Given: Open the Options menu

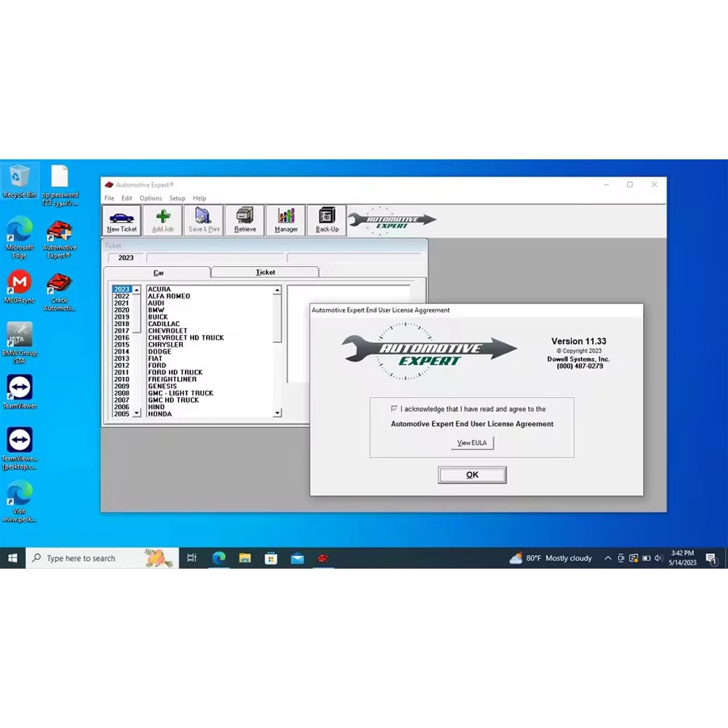Looking at the screenshot, I should [151, 198].
